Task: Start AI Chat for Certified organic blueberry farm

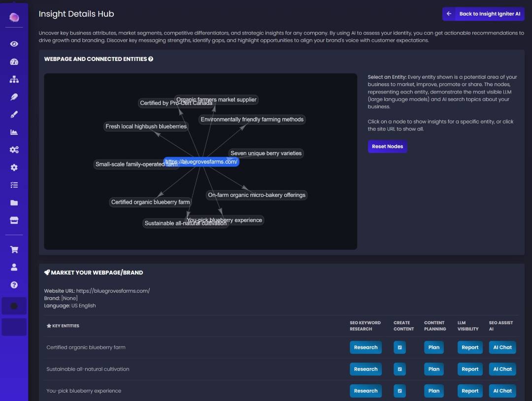Action: point(502,347)
